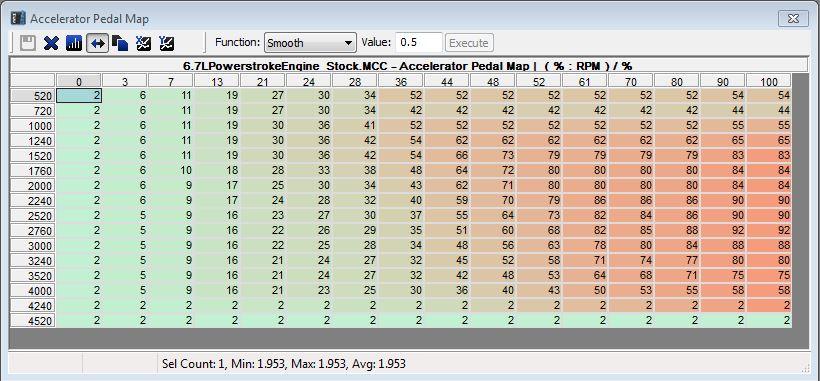Select column header 48
The height and width of the screenshot is (381, 820).
click(493, 81)
